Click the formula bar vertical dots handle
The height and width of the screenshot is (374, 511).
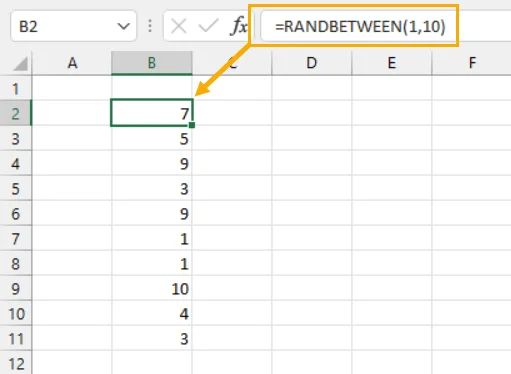[150, 26]
